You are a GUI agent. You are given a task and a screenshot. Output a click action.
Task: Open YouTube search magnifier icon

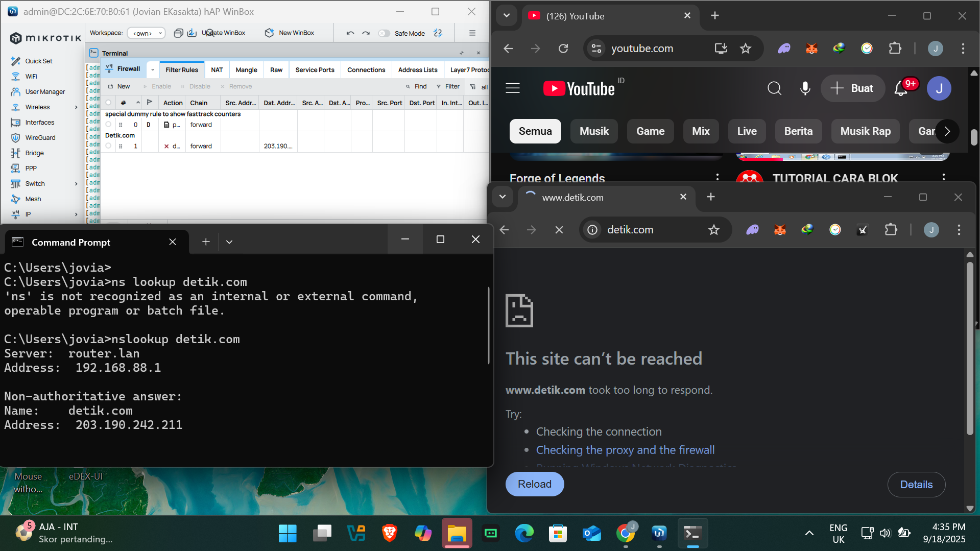[x=774, y=88]
